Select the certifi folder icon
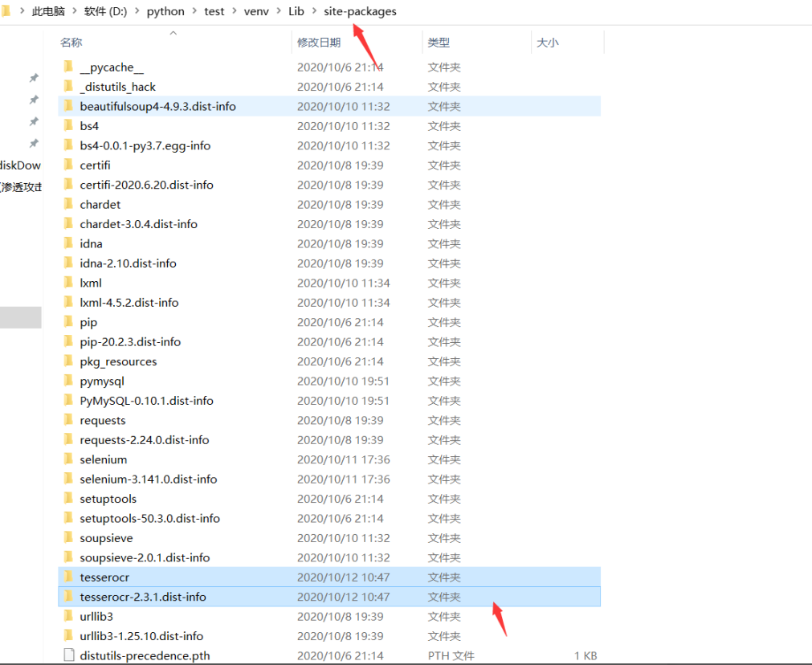 (68, 165)
